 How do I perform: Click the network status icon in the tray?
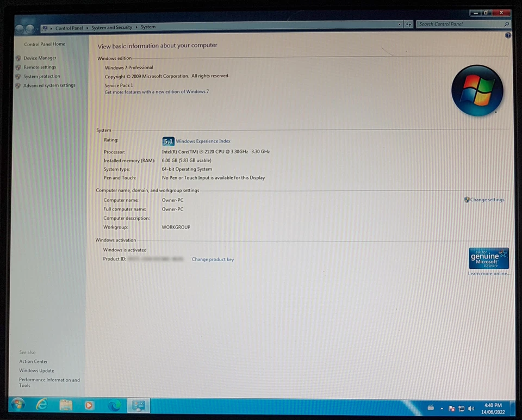tap(461, 408)
